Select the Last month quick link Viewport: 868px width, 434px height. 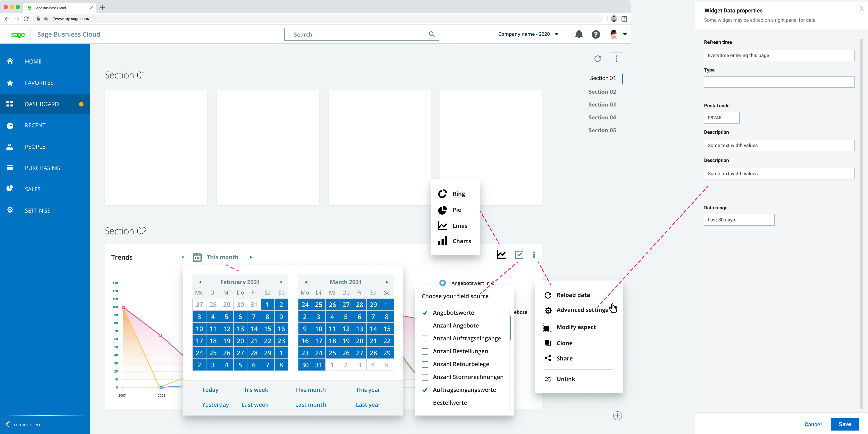click(310, 404)
